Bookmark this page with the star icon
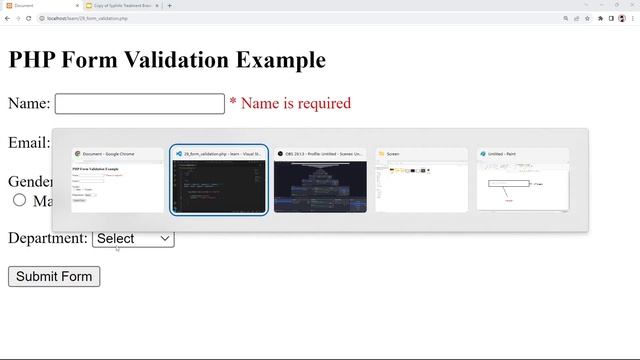The width and height of the screenshot is (640, 360). point(587,18)
